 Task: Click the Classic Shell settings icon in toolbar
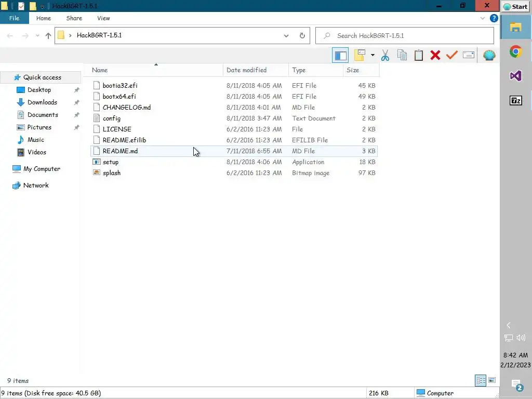[x=489, y=55]
